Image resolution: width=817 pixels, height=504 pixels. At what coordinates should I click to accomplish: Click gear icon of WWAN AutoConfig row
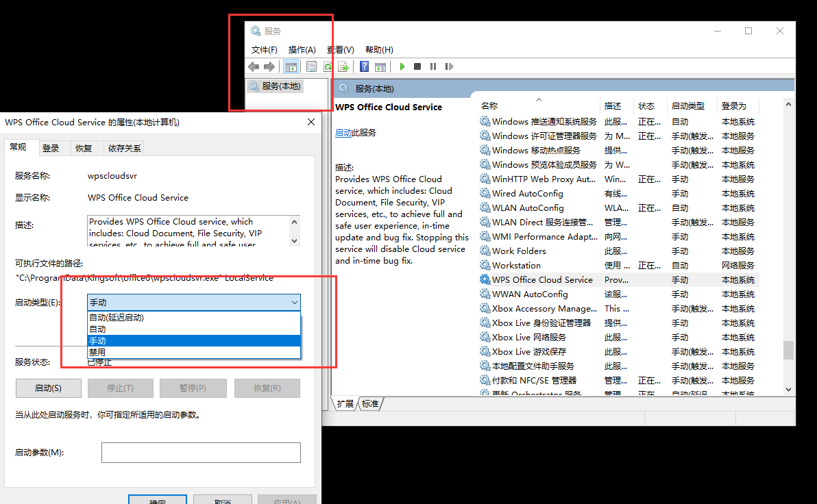coord(485,294)
